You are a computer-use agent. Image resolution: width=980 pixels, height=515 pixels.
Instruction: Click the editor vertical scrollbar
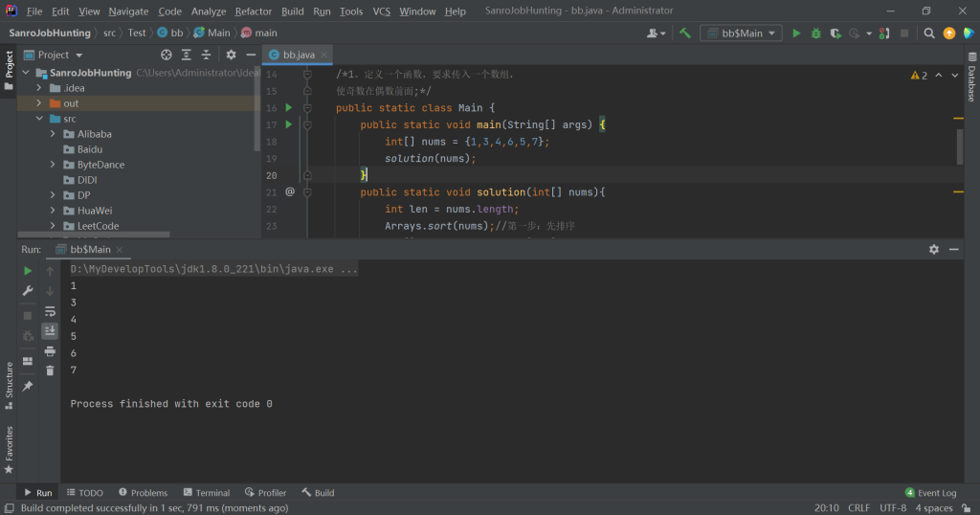(960, 146)
